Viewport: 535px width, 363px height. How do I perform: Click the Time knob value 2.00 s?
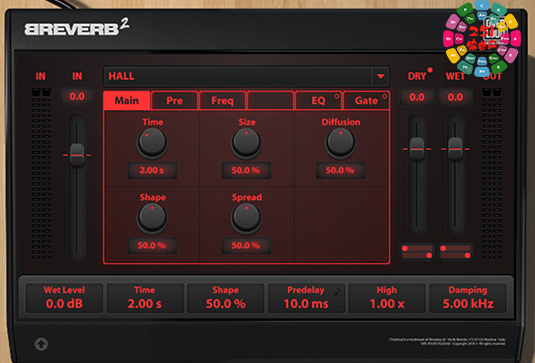(152, 170)
